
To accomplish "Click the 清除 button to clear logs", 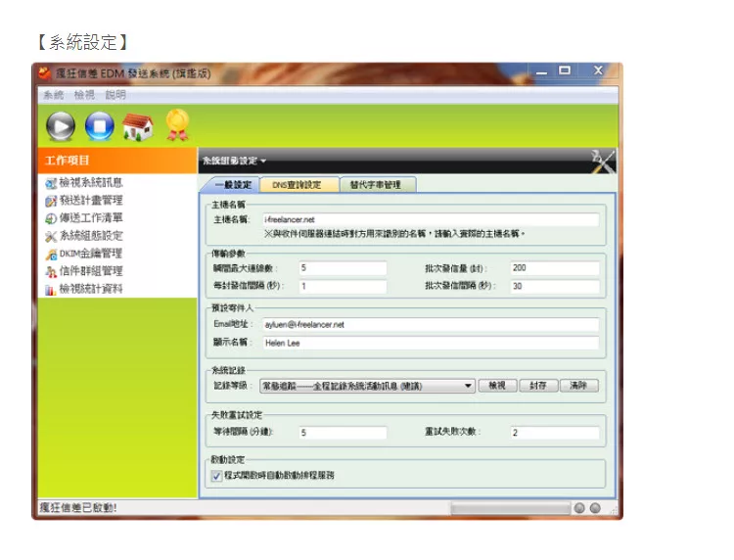I will pos(578,386).
